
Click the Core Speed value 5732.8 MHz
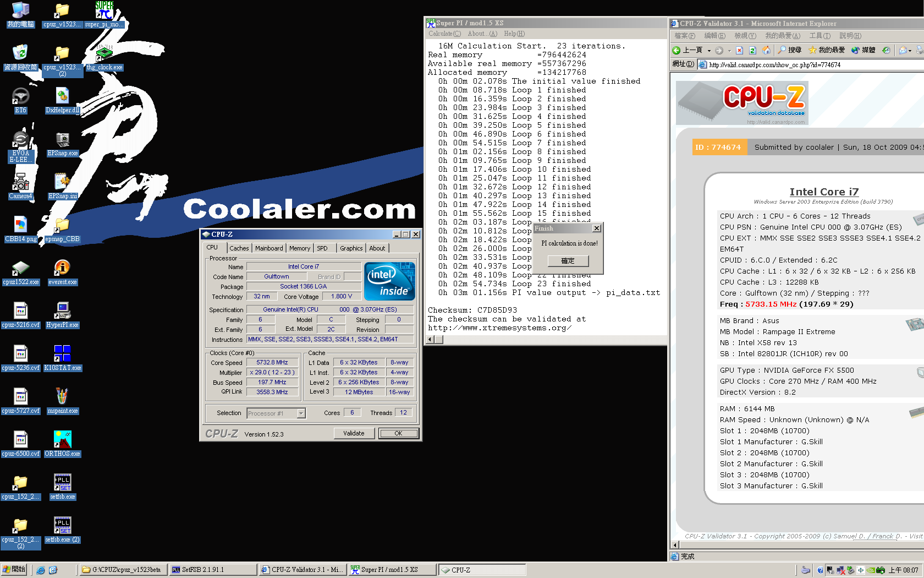click(x=272, y=363)
